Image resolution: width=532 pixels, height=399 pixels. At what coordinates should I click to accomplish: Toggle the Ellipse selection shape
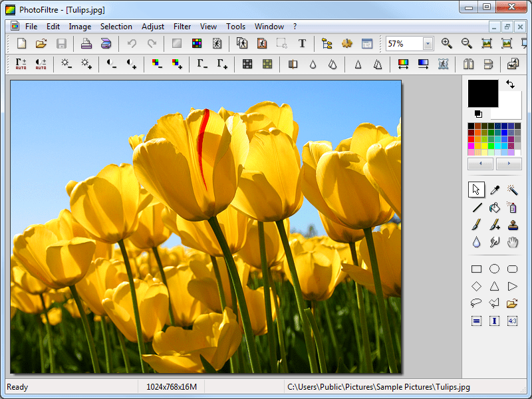click(x=494, y=269)
